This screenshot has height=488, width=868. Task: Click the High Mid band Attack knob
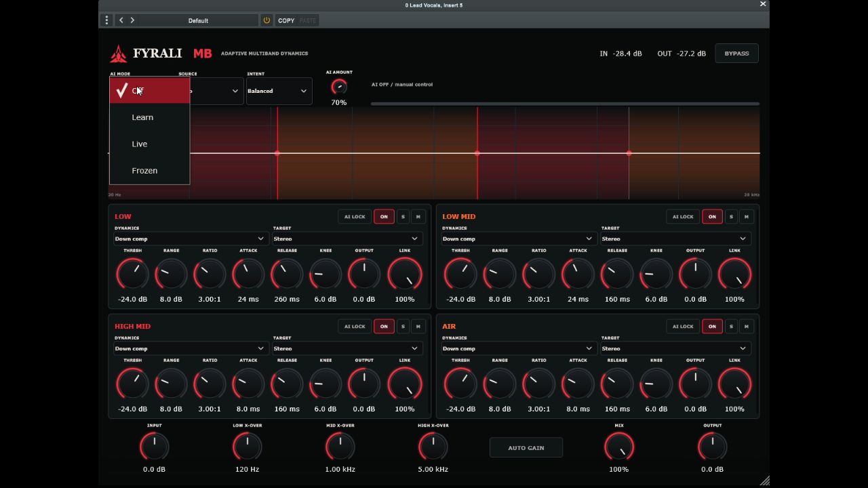248,384
